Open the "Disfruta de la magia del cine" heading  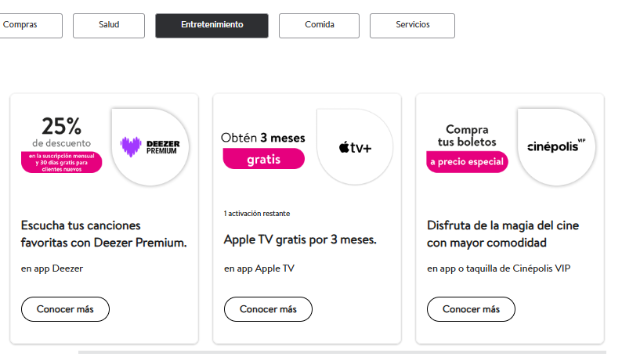point(503,234)
